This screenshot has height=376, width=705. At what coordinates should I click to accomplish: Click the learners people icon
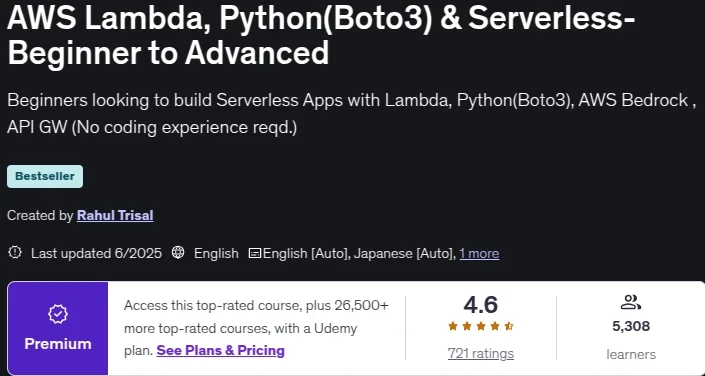[630, 302]
